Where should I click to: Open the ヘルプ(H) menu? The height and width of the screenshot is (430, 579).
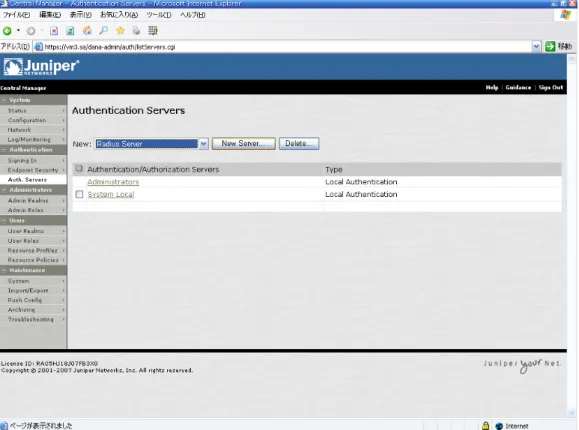[x=192, y=15]
